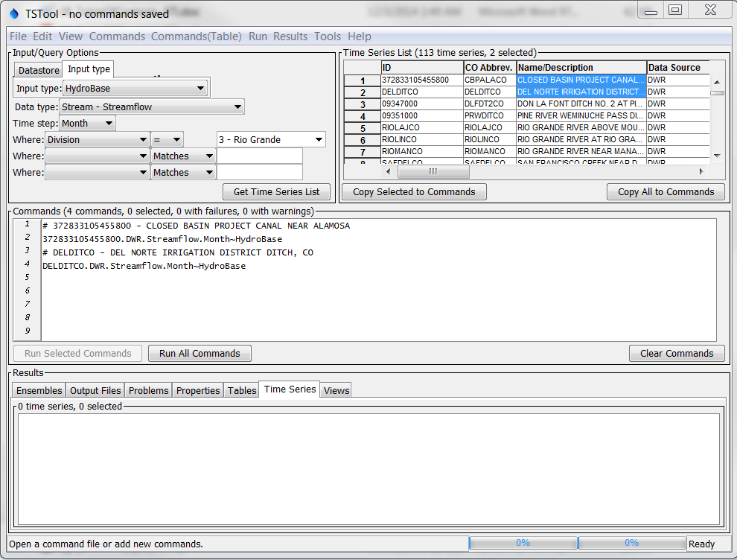The width and height of the screenshot is (737, 560).
Task: Switch to the Problems results tab
Action: 148,389
